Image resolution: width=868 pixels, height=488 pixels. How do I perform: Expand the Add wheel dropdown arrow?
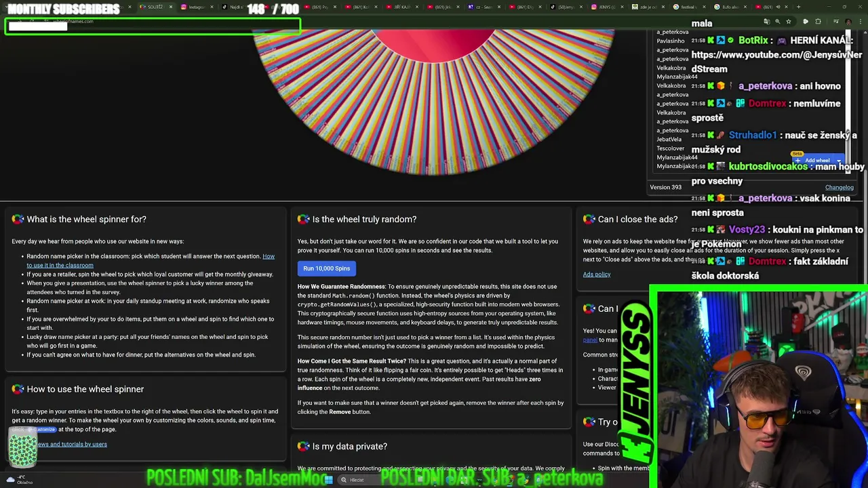click(x=839, y=161)
